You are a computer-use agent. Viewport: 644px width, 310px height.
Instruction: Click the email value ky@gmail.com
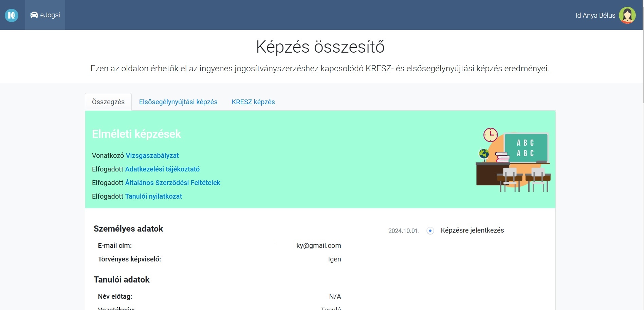318,245
